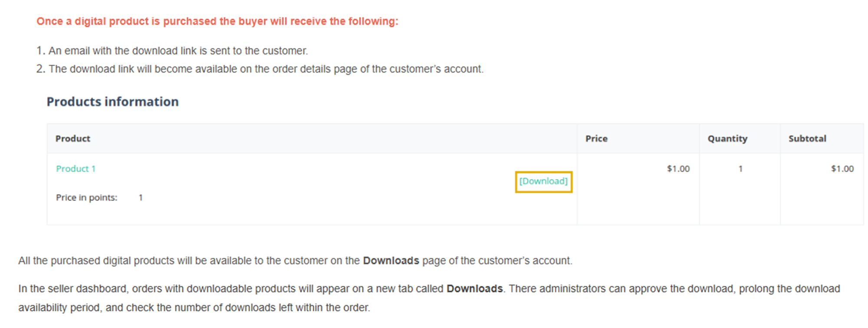Click the Product column header
The image size is (868, 328).
point(72,139)
